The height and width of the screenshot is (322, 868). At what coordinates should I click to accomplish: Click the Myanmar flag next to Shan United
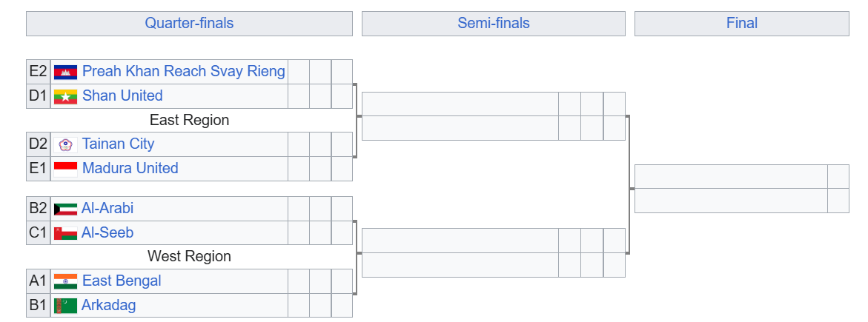click(65, 96)
